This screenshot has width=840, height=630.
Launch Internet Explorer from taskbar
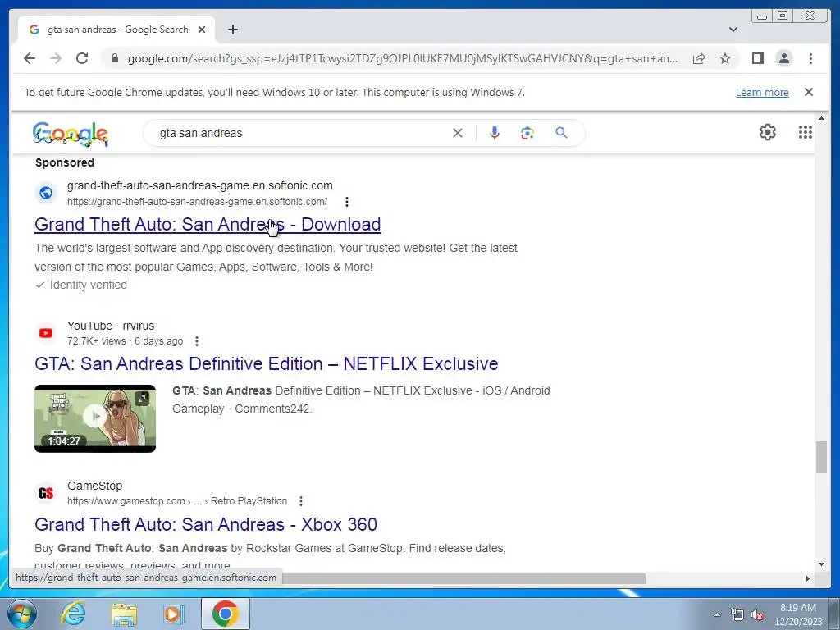pyautogui.click(x=73, y=614)
